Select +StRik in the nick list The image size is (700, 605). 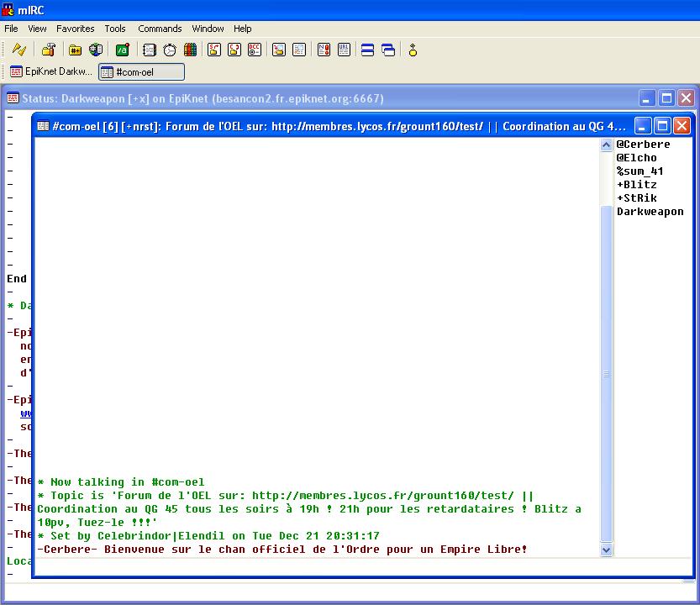point(637,197)
